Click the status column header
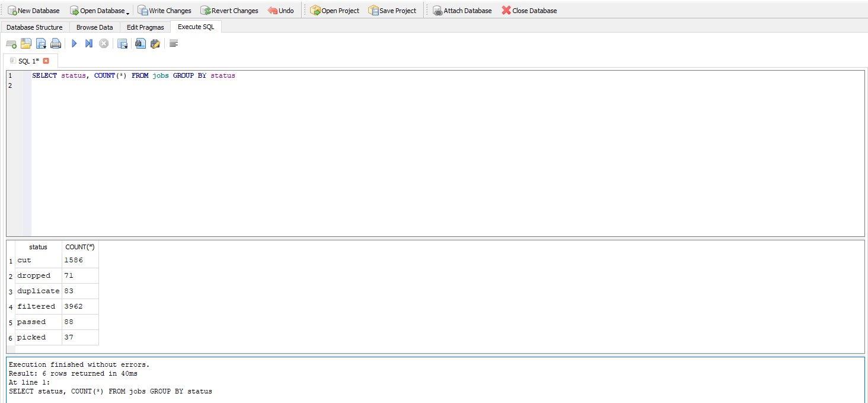This screenshot has height=403, width=868. click(38, 247)
